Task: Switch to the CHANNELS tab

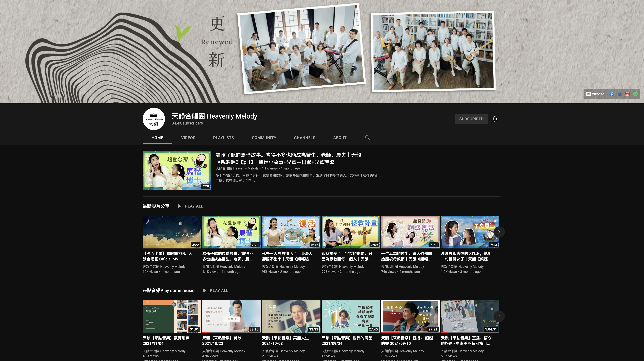Action: click(x=304, y=138)
